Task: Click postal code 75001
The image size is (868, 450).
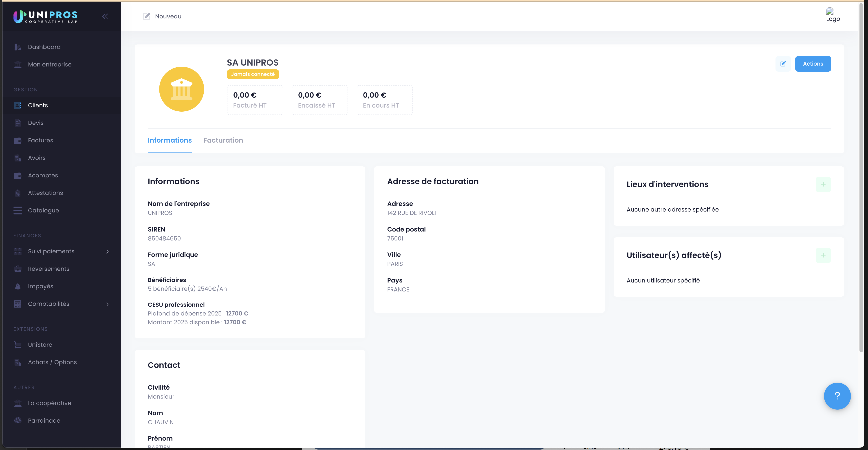Action: [x=395, y=238]
